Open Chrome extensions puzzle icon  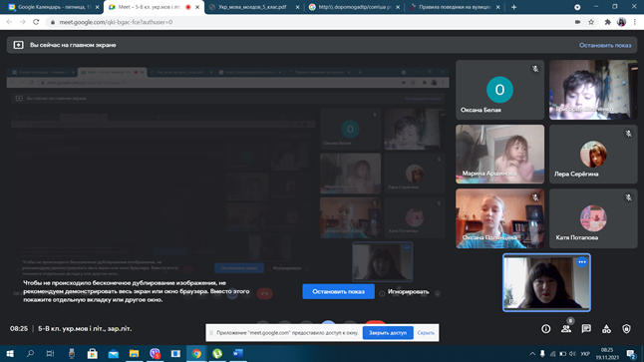tap(608, 22)
